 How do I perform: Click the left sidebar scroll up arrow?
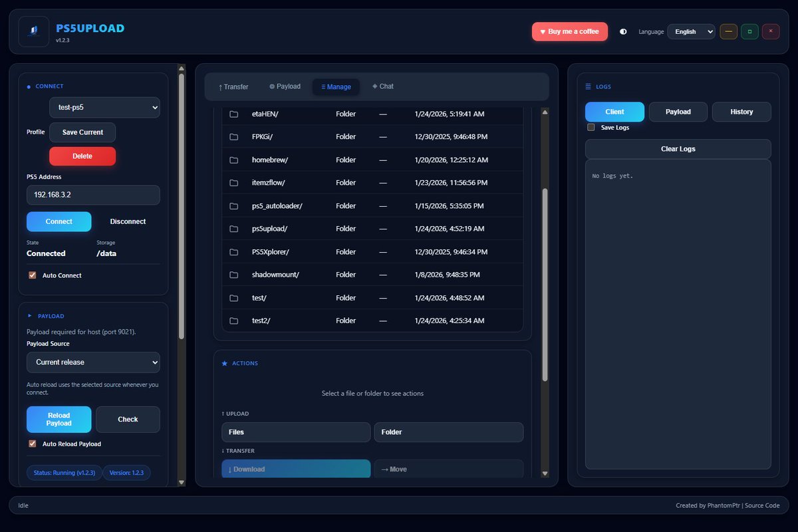coord(182,68)
